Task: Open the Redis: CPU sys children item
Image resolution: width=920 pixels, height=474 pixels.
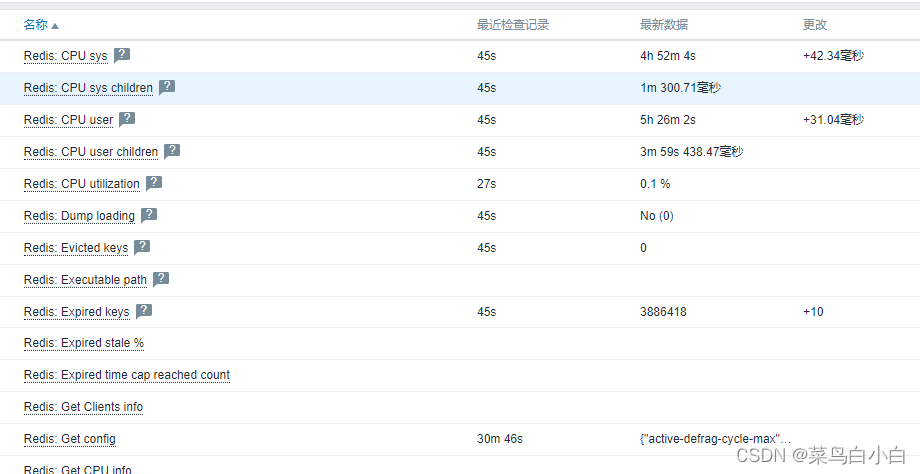Action: 88,88
